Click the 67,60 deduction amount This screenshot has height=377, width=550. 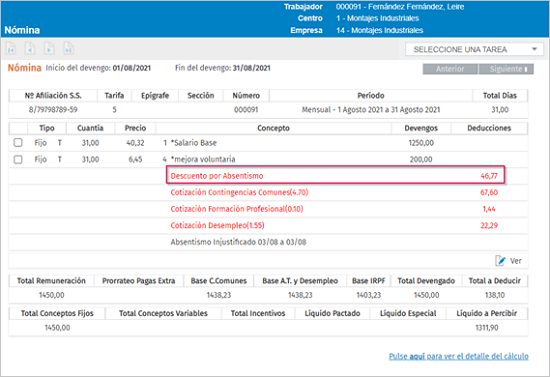click(x=489, y=193)
